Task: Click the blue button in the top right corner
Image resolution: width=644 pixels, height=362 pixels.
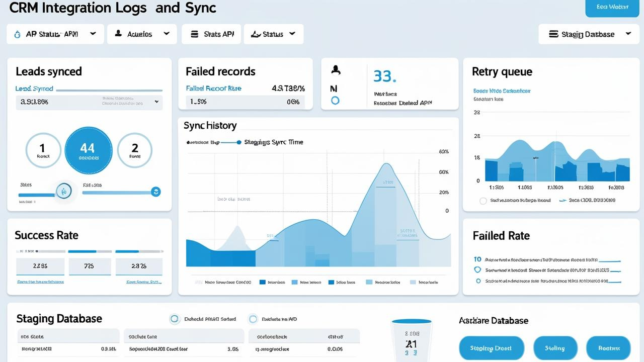Action: (x=612, y=7)
